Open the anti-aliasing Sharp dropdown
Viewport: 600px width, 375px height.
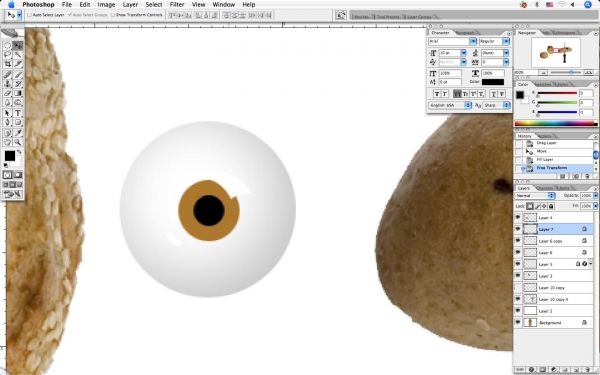click(497, 105)
